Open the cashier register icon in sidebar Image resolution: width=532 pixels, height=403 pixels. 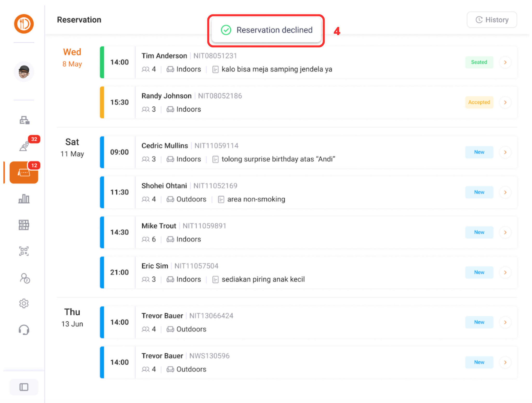coord(24,120)
